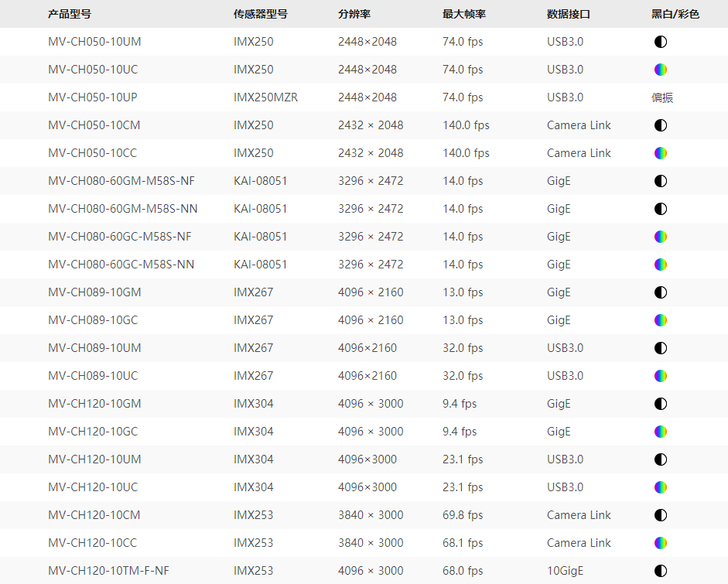Click the color icon for MV-CH120-10GC
The width and height of the screenshot is (728, 584).
pos(660,432)
